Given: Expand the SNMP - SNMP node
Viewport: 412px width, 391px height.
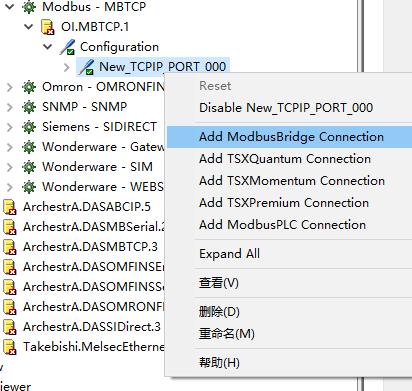Looking at the screenshot, I should [10, 107].
